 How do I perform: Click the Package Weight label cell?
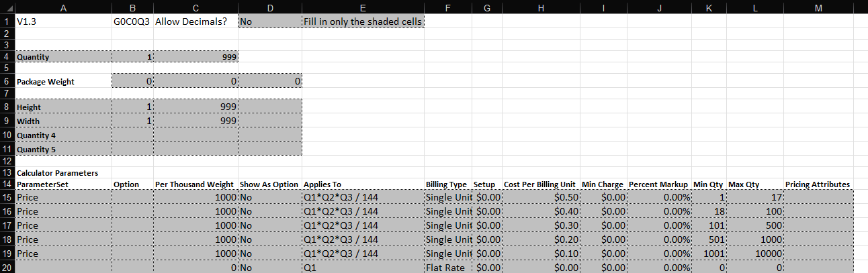tap(63, 82)
